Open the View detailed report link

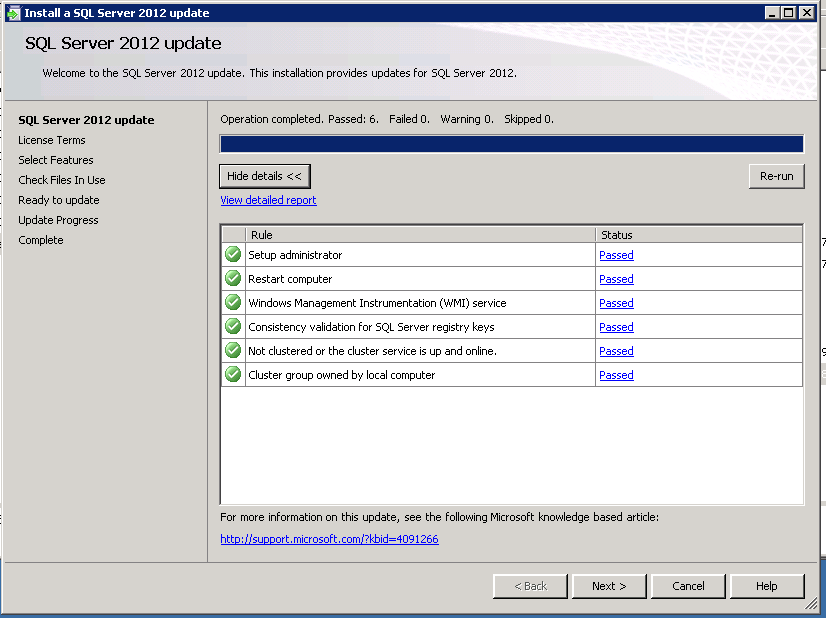(268, 200)
